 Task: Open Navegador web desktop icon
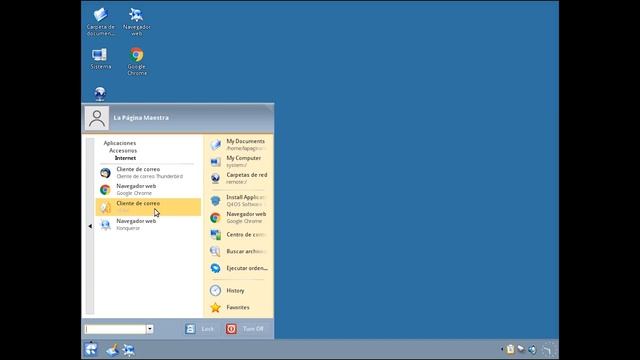tap(136, 22)
